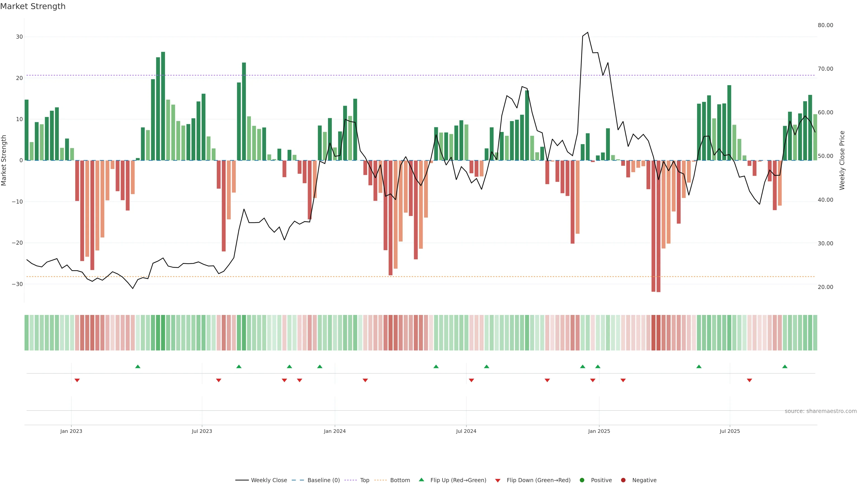Screen dimensions: 868x488
Task: Click the Weekly Close Price axis title
Action: coord(842,160)
